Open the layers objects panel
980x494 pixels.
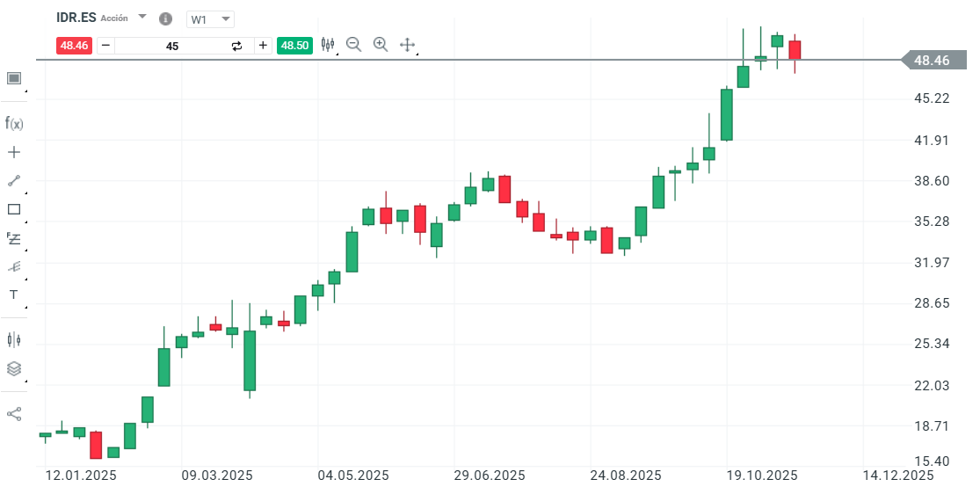coord(14,368)
